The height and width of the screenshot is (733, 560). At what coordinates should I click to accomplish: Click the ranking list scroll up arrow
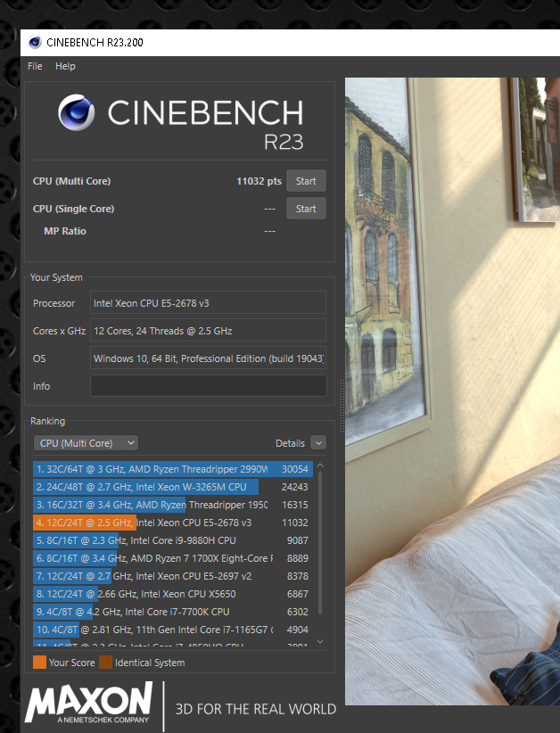click(x=320, y=465)
